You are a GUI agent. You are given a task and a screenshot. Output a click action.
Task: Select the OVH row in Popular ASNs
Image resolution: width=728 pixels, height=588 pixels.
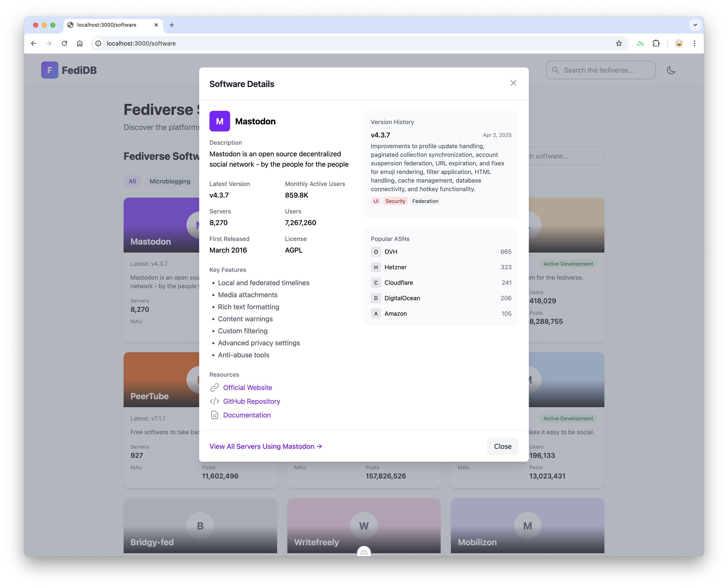tap(441, 252)
